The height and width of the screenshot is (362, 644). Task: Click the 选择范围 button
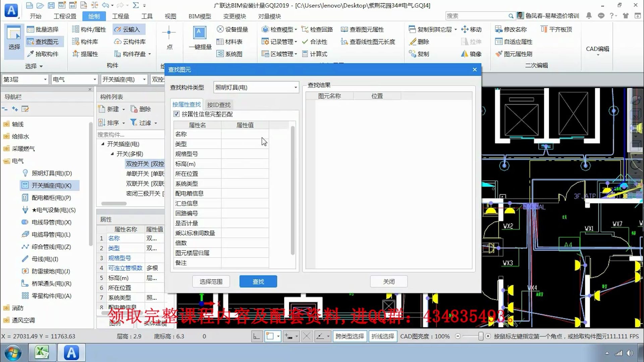pyautogui.click(x=211, y=281)
